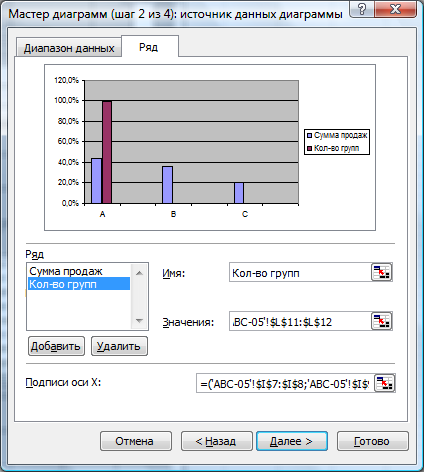
Task: Click Кол-во групп legend color marker
Action: pyautogui.click(x=309, y=148)
